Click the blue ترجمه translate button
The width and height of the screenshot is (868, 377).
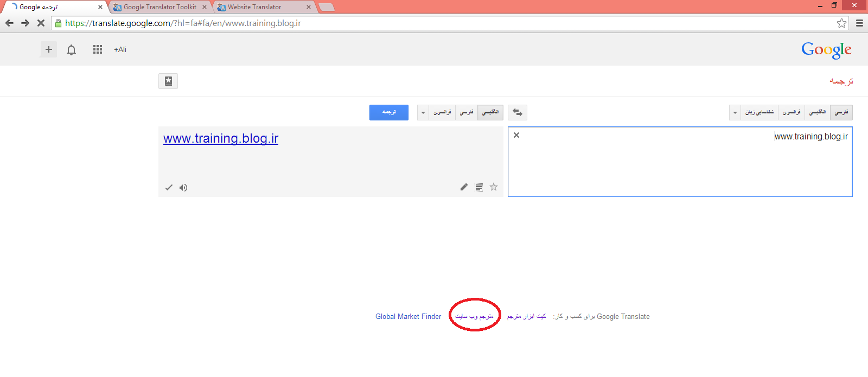pyautogui.click(x=389, y=112)
